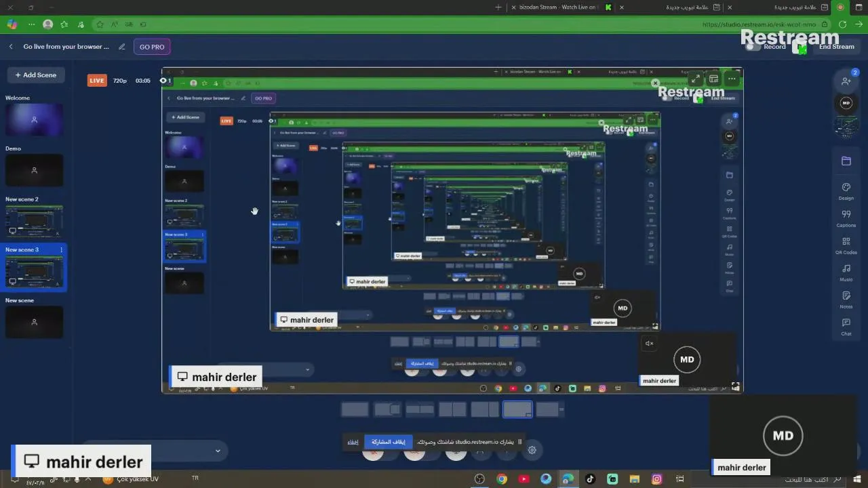Click the invite guests icon with badge 2
This screenshot has height=488, width=868.
tap(846, 81)
